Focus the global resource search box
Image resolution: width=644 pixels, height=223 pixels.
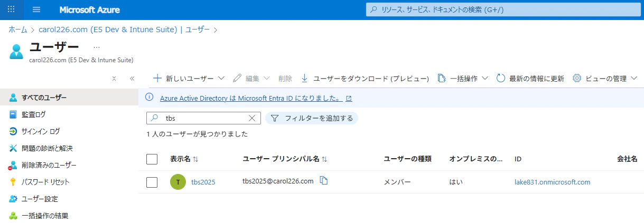pos(504,9)
